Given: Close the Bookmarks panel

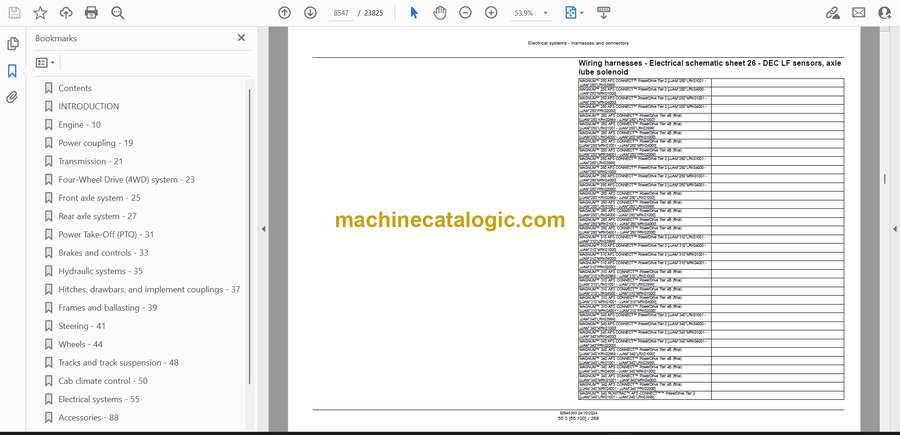Looking at the screenshot, I should tap(241, 38).
